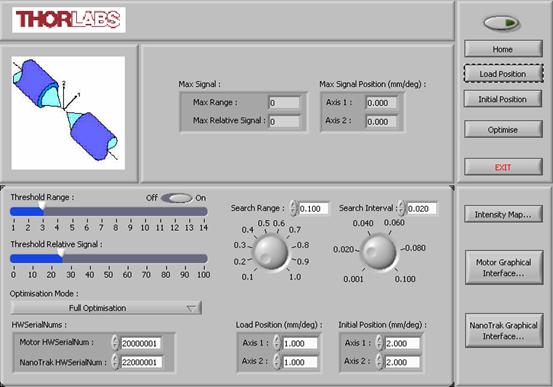
Task: Open the Intensity Map window
Action: tap(503, 214)
